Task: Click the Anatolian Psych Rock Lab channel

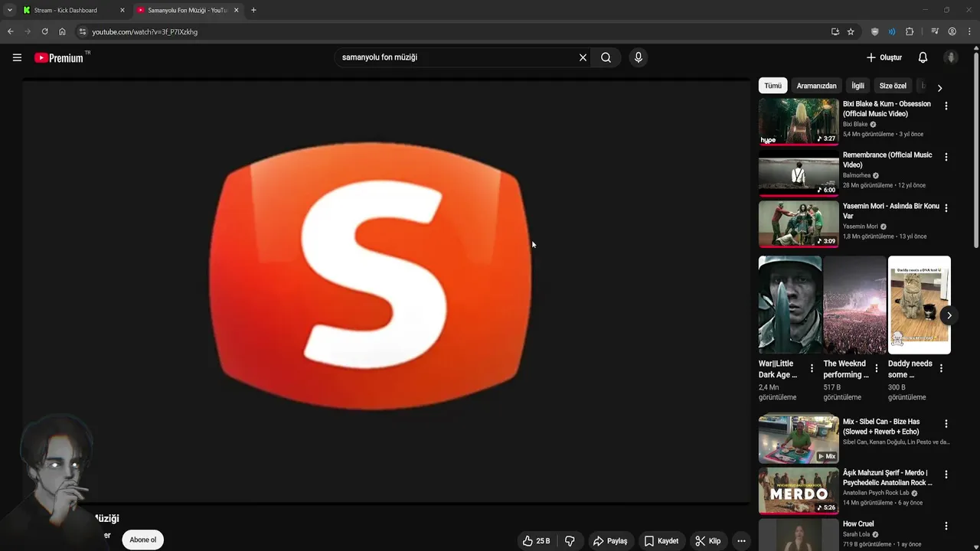Action: [x=876, y=493]
